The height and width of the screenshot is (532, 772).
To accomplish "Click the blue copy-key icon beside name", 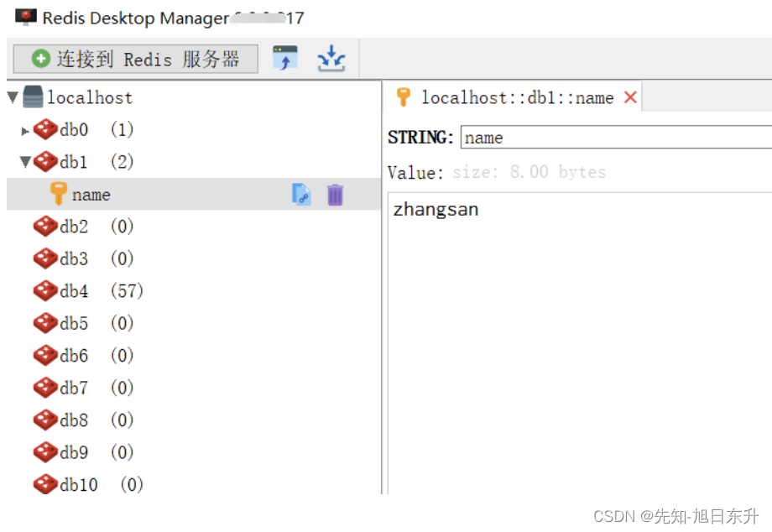I will [x=301, y=195].
